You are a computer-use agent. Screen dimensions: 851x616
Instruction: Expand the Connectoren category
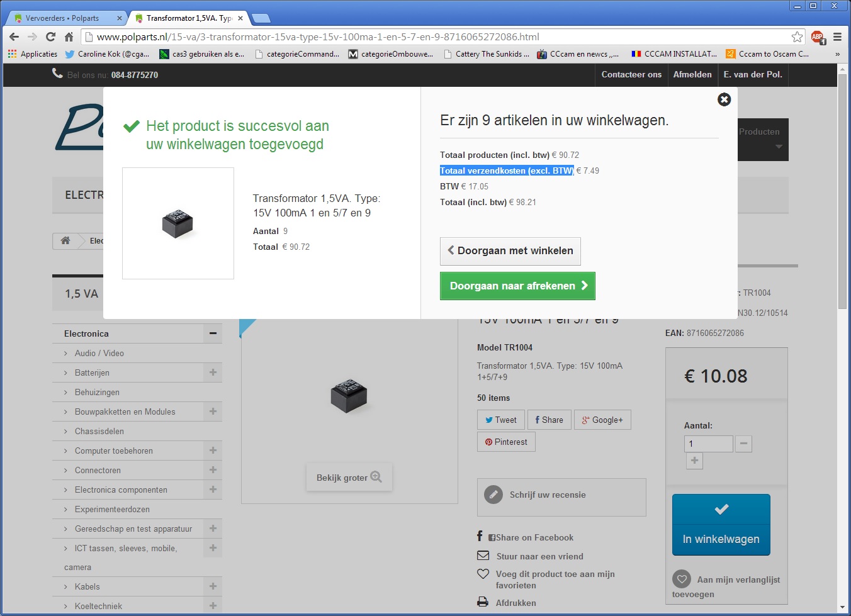[x=213, y=470]
